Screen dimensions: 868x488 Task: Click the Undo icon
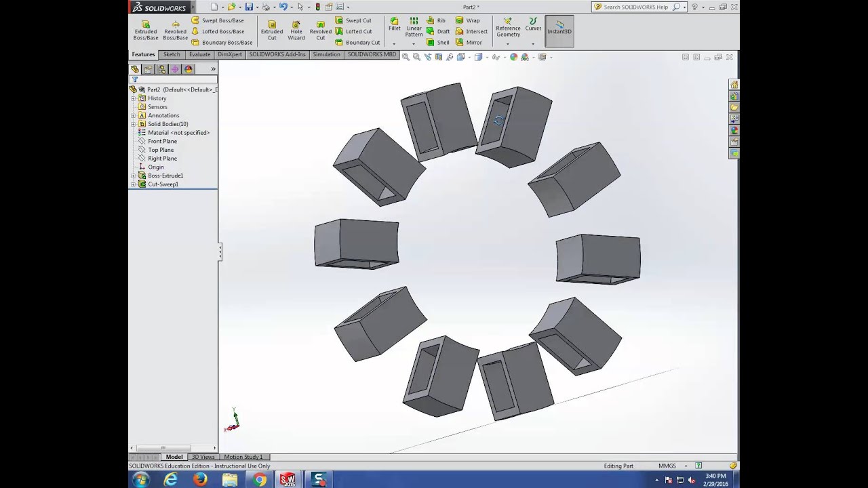pyautogui.click(x=283, y=7)
